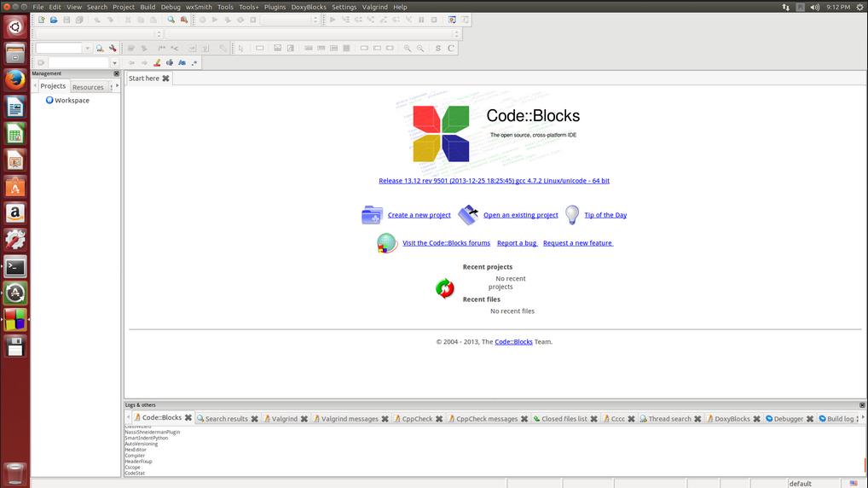The image size is (868, 488).
Task: Open the build target dropdown
Action: [290, 20]
